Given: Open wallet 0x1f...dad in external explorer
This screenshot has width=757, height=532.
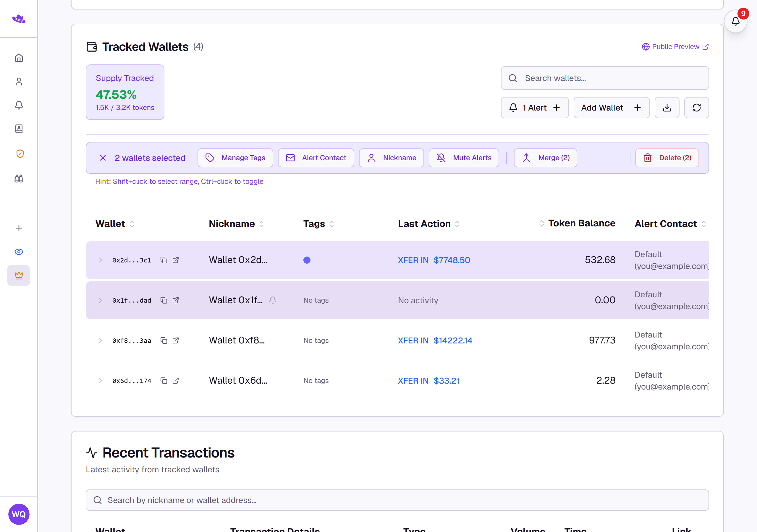Looking at the screenshot, I should [x=176, y=300].
